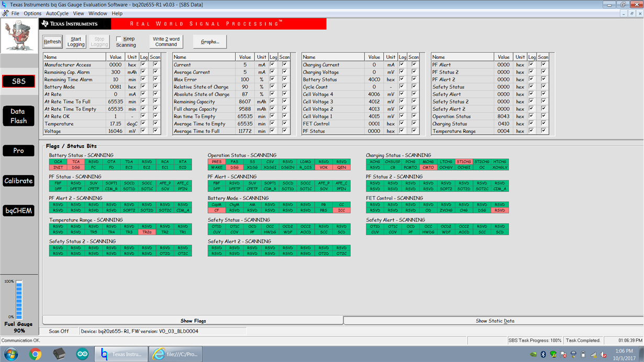
Task: Select the Operation Status value 8043
Action: click(x=503, y=116)
